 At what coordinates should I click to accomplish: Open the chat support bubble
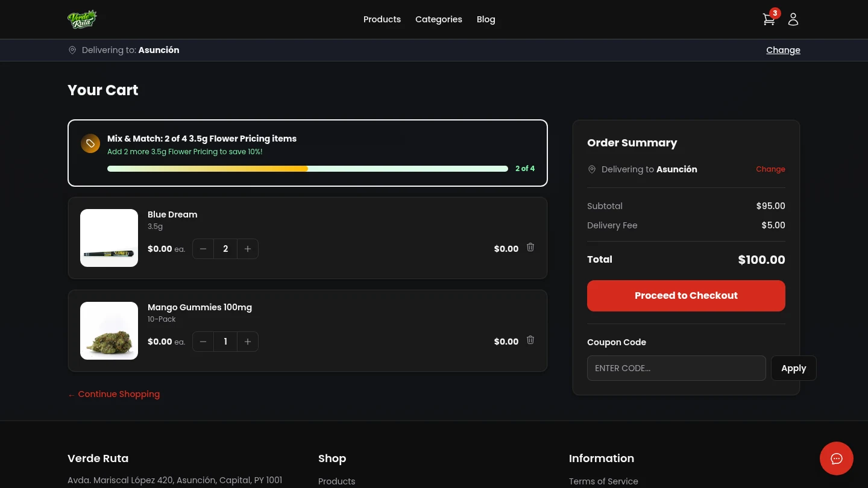(836, 458)
